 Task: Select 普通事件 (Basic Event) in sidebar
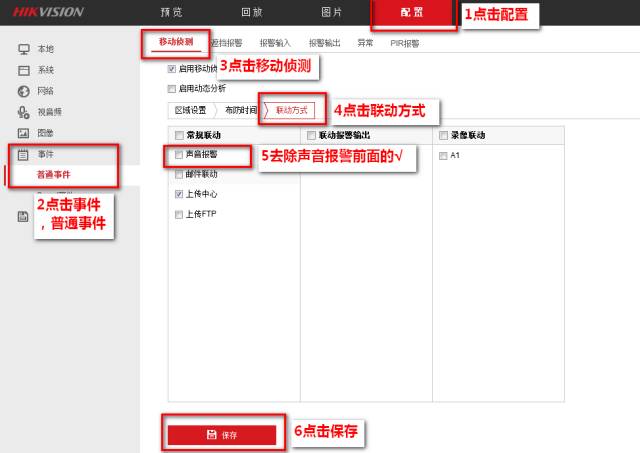click(x=54, y=175)
